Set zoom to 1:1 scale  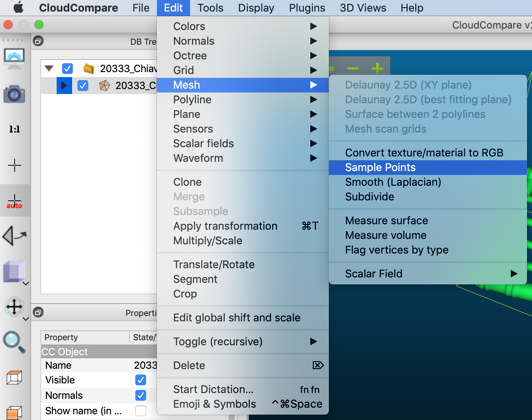[14, 129]
